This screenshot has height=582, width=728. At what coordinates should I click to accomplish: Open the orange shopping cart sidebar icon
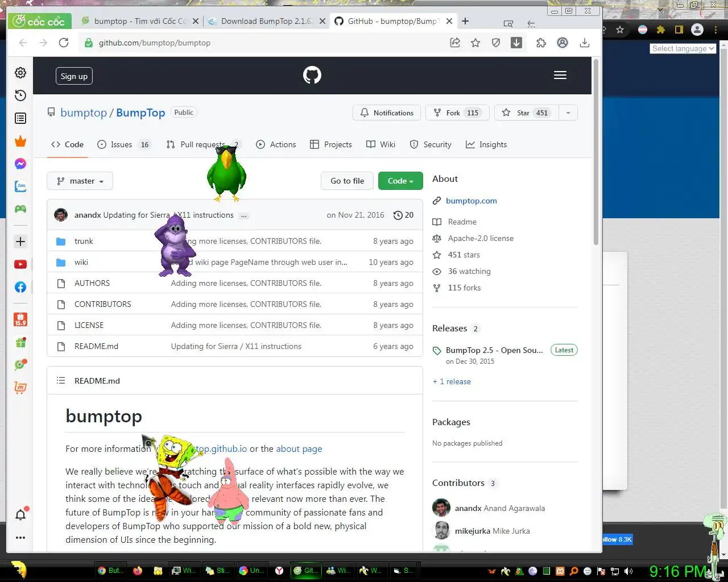pos(20,388)
